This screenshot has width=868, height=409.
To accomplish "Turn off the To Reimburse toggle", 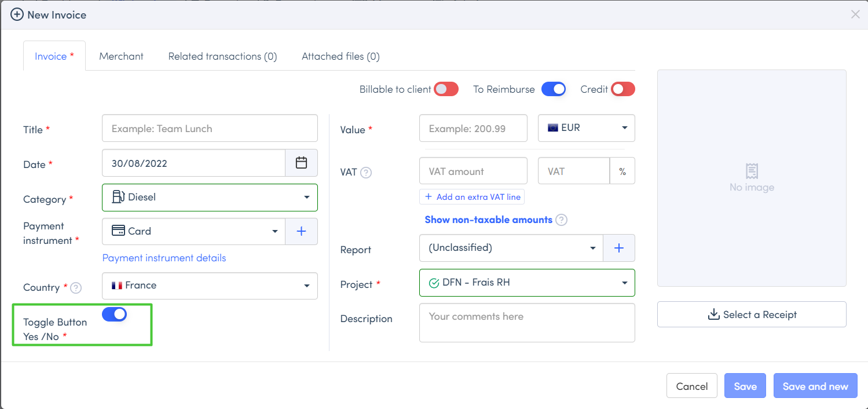I will tap(553, 89).
